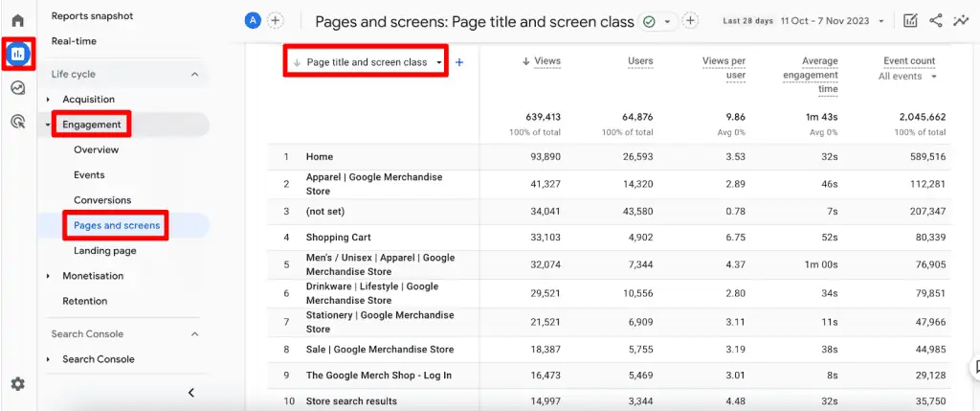Open the Home icon in left rail
Viewport: 980px width, 411px height.
coord(18,21)
